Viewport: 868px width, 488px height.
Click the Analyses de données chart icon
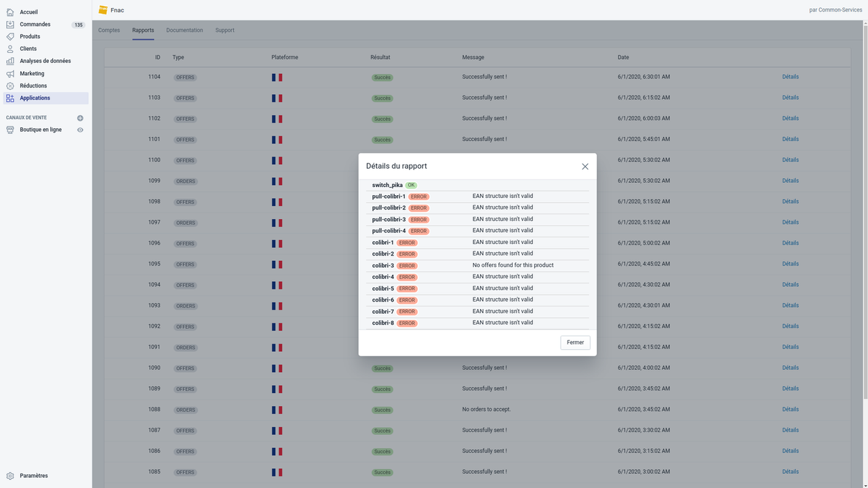[10, 61]
